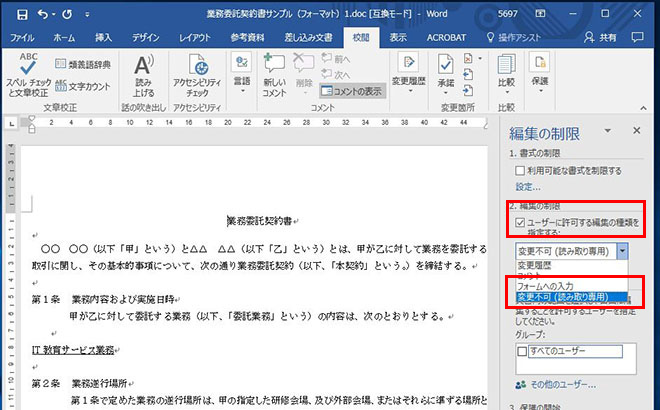The height and width of the screenshot is (410, 660).
Task: Collapse the editing restriction type dropdown arrow
Action: click(x=622, y=252)
